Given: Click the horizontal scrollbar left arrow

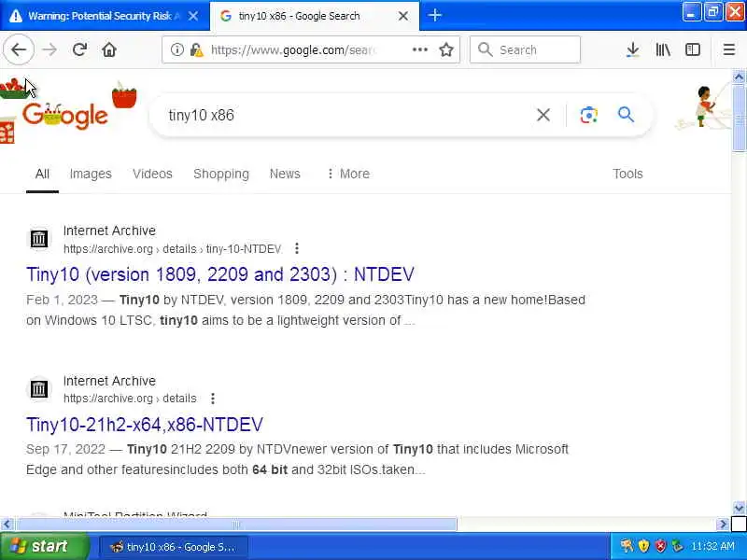Looking at the screenshot, I should pyautogui.click(x=7, y=525).
